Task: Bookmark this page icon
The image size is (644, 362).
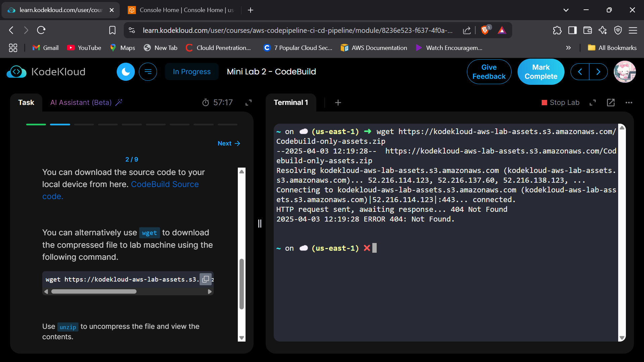Action: (x=112, y=30)
